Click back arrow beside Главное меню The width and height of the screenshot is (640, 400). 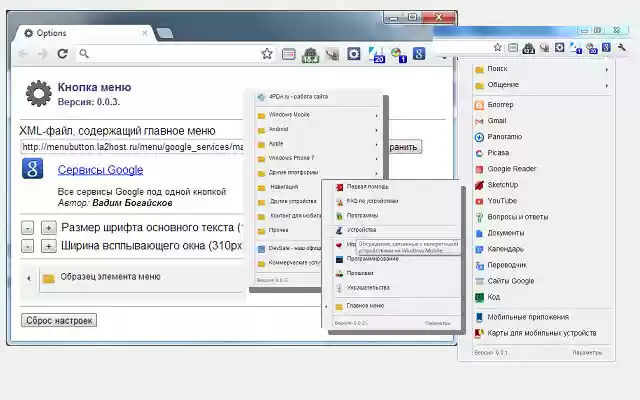(x=326, y=307)
